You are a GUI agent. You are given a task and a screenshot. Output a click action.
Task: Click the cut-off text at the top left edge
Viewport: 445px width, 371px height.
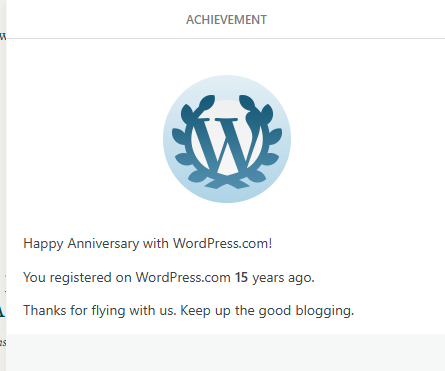coord(3,36)
